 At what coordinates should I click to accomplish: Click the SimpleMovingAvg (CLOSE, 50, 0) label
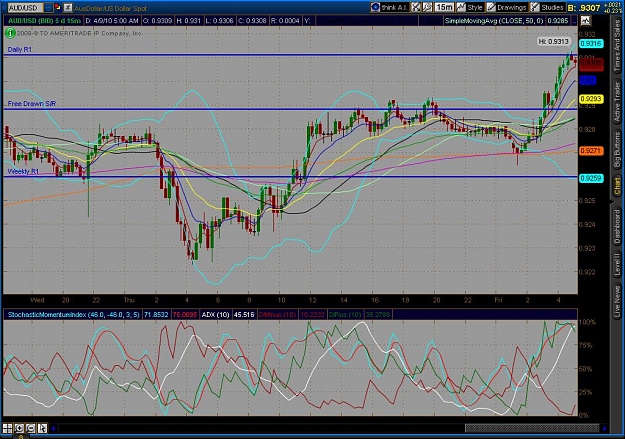pyautogui.click(x=493, y=20)
